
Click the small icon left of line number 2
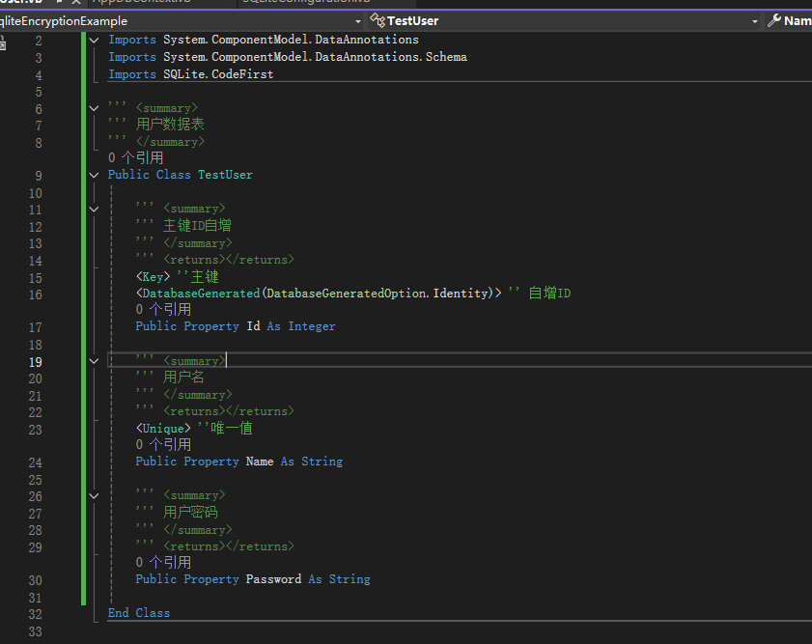[3, 43]
